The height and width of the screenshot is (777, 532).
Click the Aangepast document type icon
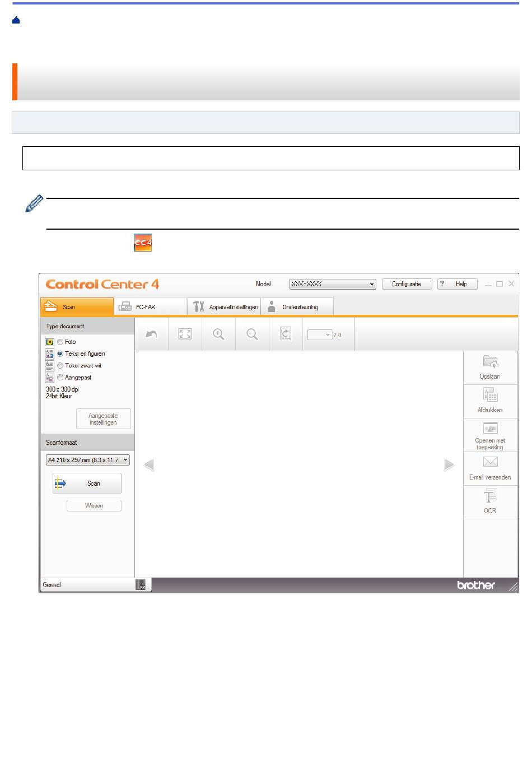(50, 378)
